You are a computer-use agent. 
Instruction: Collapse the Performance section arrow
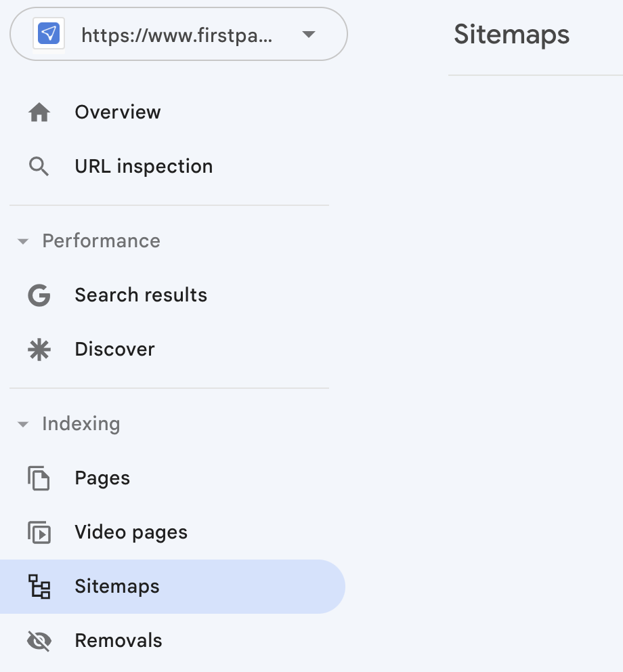(23, 242)
